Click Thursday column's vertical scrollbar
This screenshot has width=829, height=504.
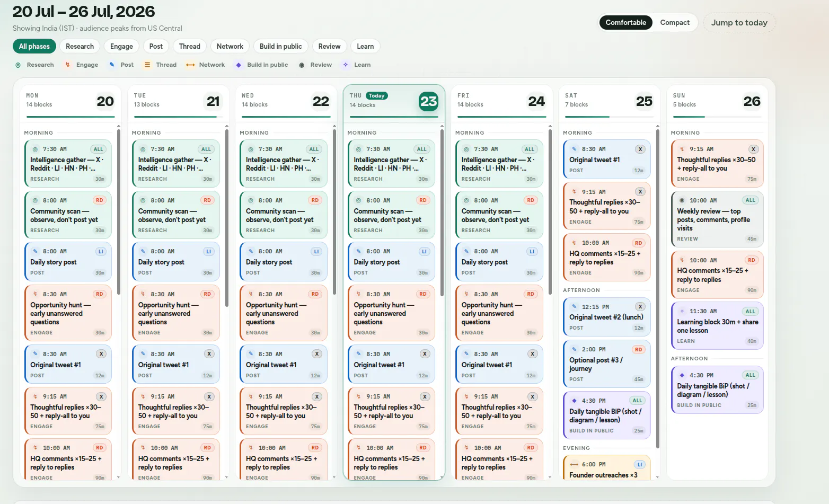(442, 212)
